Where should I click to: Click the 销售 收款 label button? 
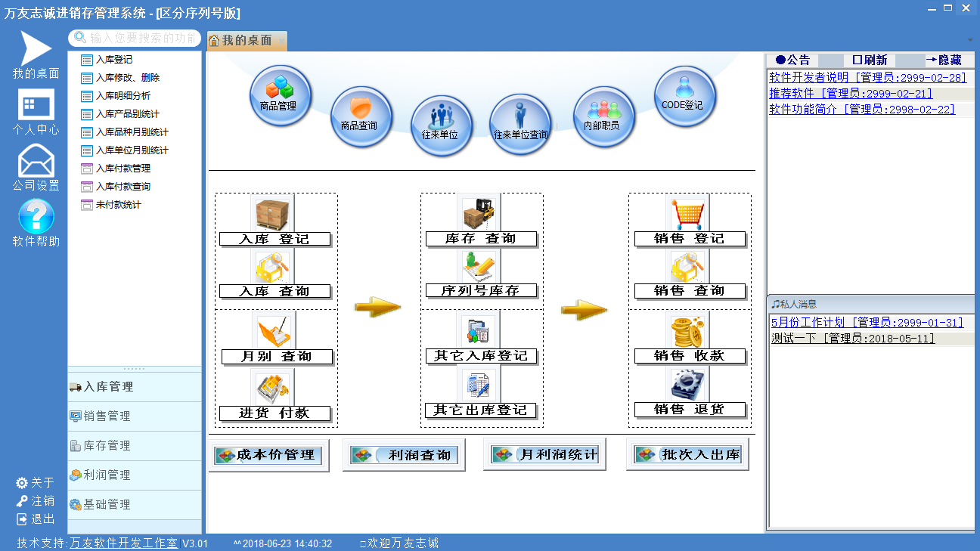pos(690,356)
